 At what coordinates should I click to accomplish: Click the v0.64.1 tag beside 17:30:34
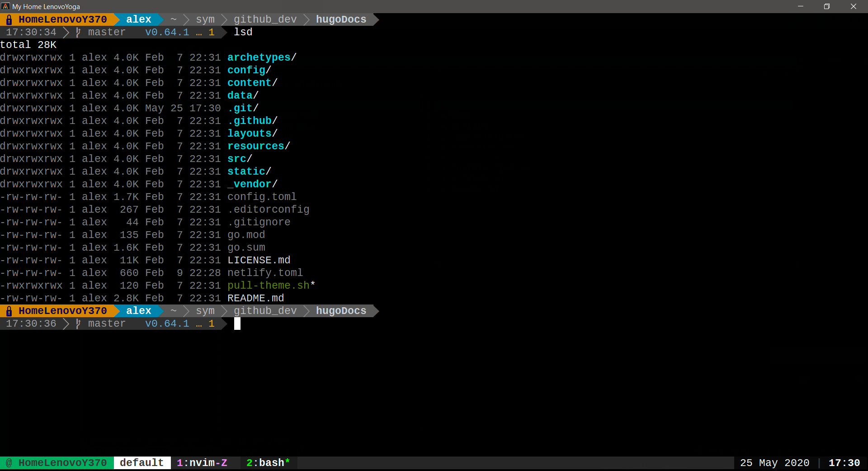tap(167, 32)
